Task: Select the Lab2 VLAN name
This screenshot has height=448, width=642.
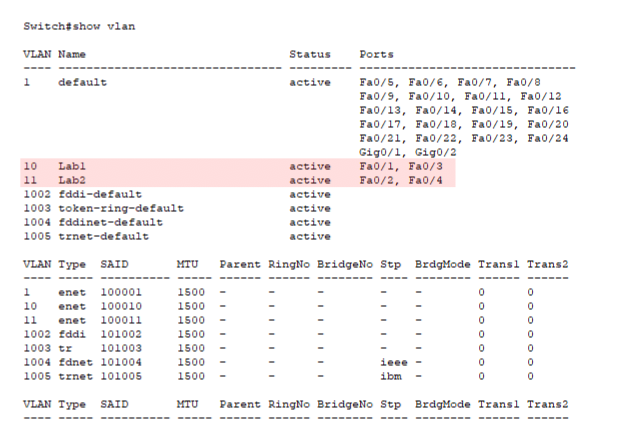Action: (72, 180)
